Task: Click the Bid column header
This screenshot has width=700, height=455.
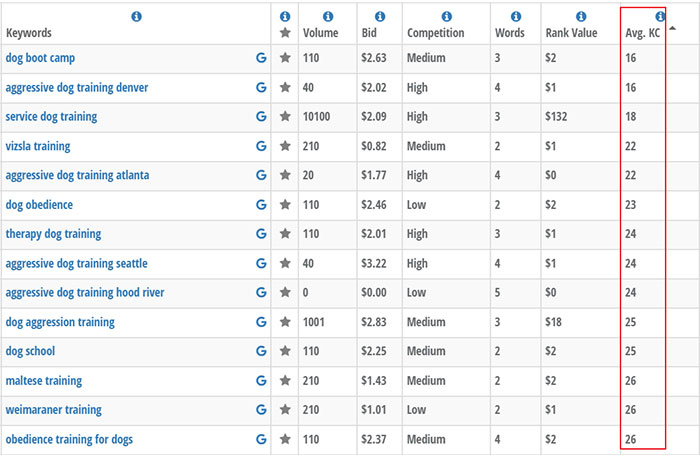Action: (x=370, y=33)
